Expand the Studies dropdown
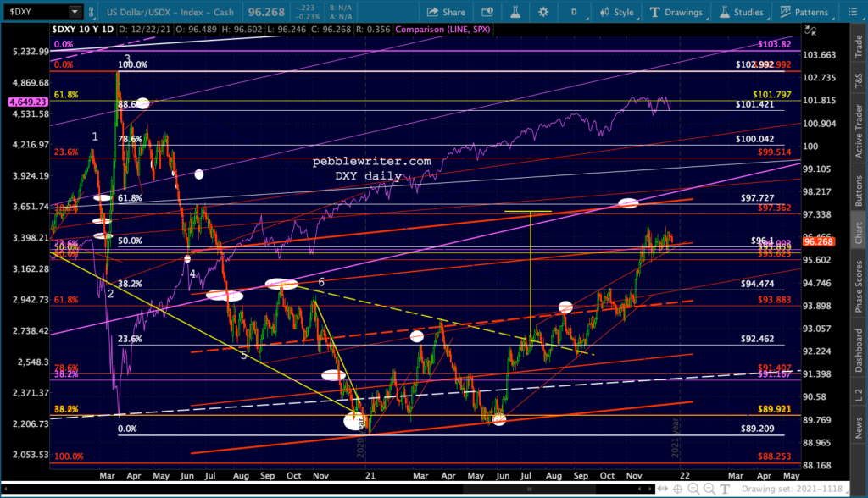The width and height of the screenshot is (868, 498). click(x=742, y=12)
